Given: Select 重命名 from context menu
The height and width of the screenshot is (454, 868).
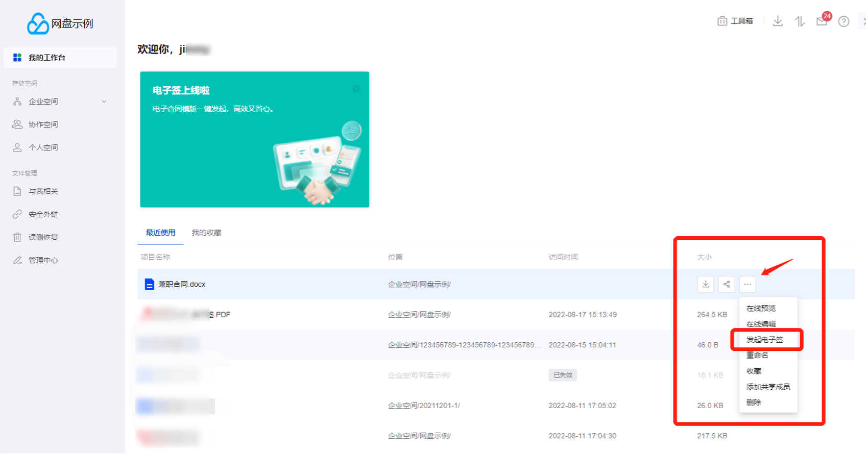Looking at the screenshot, I should coord(757,355).
